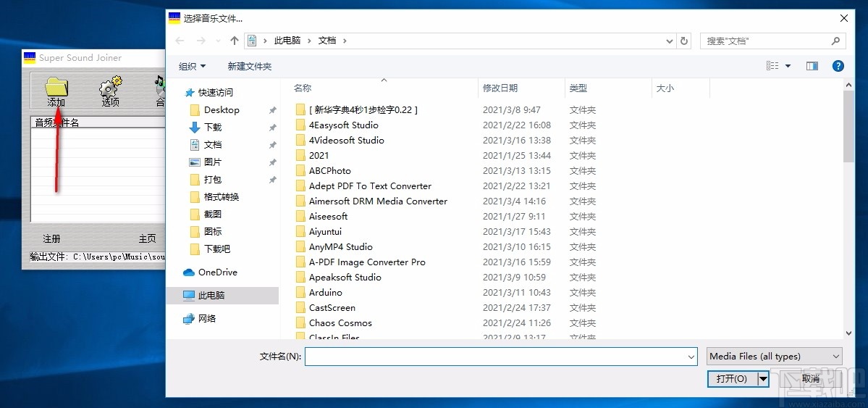Sort by 类型 column header
The width and height of the screenshot is (868, 408).
tap(578, 88)
